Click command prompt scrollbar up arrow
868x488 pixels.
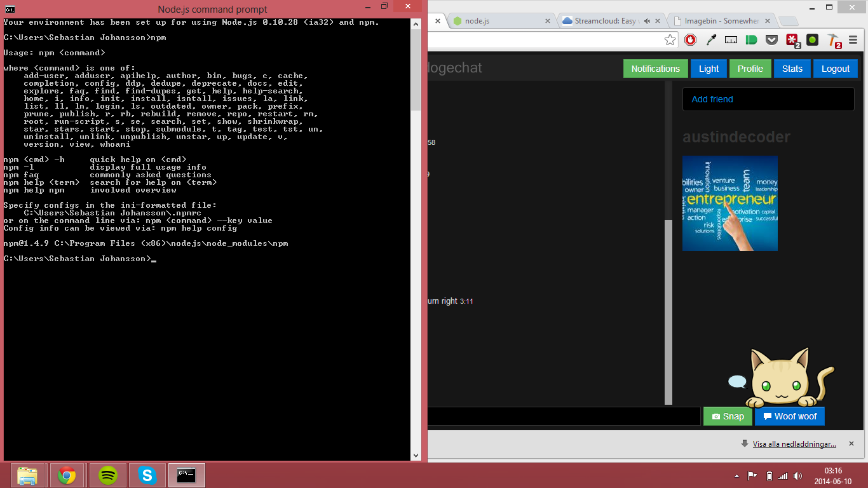[416, 24]
